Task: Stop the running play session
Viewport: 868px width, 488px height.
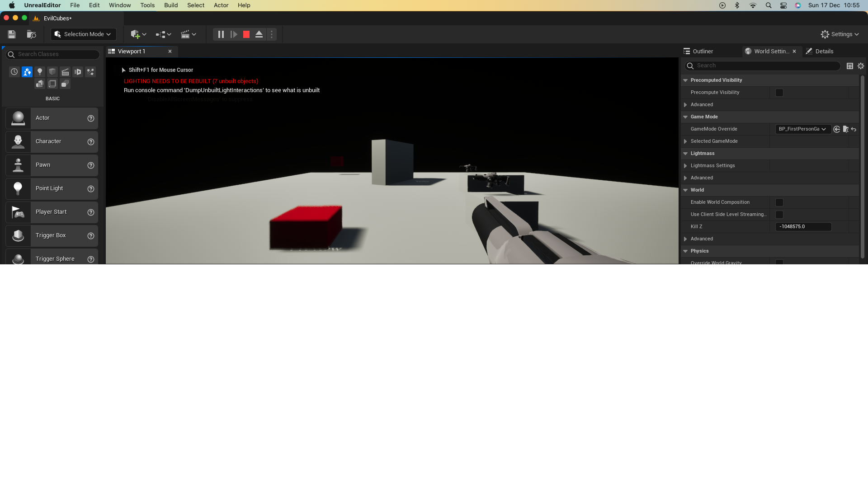Action: [x=246, y=34]
